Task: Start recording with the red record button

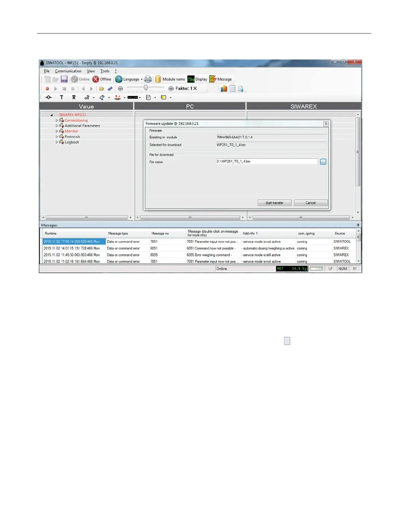Action: pos(47,88)
